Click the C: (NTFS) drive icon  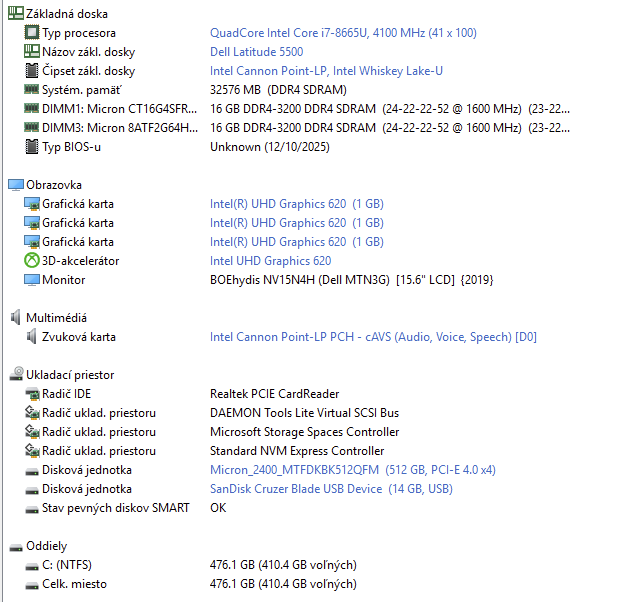click(x=32, y=566)
